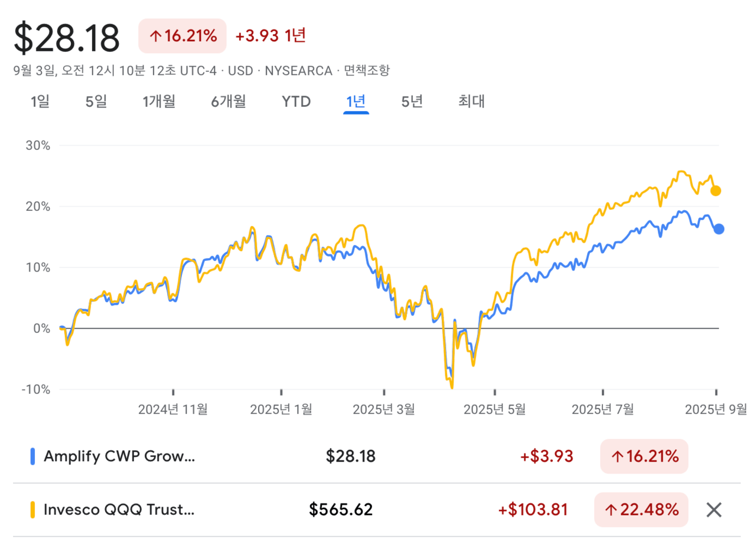Show the 최대 maximum range
756x549 pixels.
(471, 102)
